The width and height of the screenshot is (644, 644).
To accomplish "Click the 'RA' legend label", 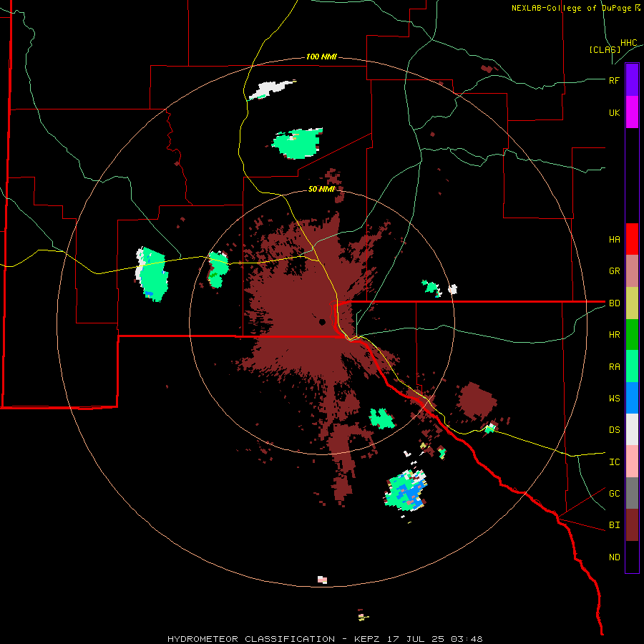I will point(614,367).
